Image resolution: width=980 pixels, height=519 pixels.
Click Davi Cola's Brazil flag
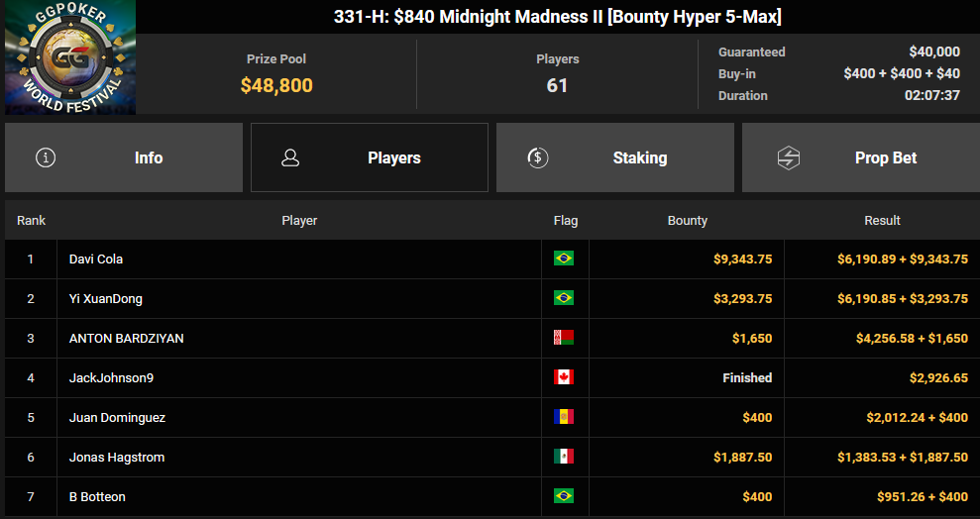click(563, 259)
